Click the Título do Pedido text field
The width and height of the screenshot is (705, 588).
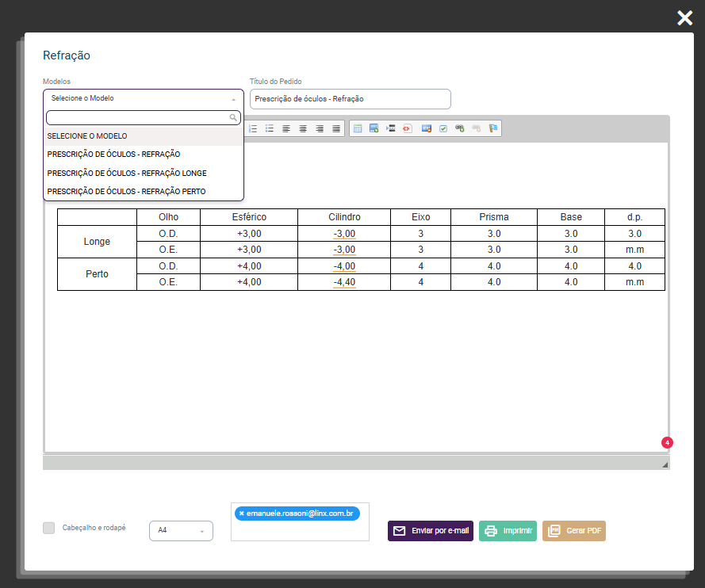pos(350,99)
